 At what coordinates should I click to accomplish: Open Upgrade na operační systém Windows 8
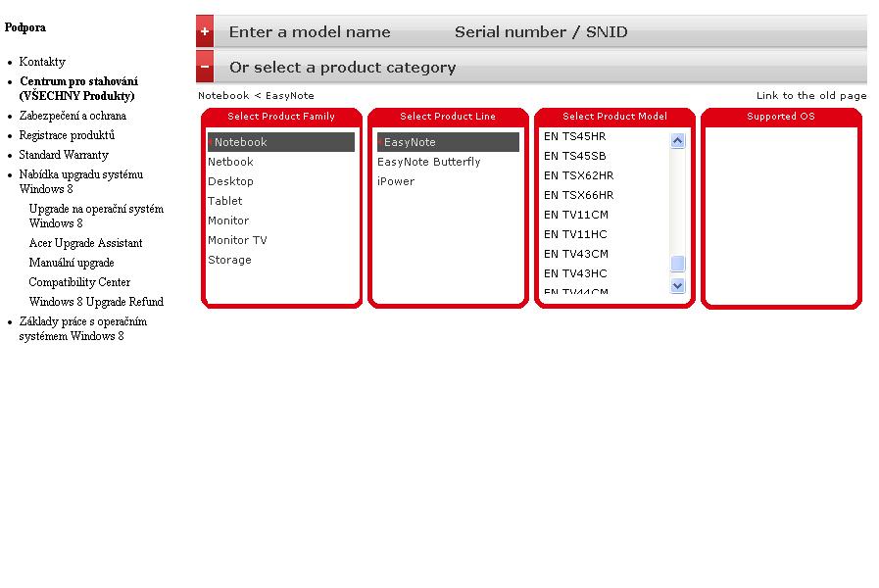[96, 216]
